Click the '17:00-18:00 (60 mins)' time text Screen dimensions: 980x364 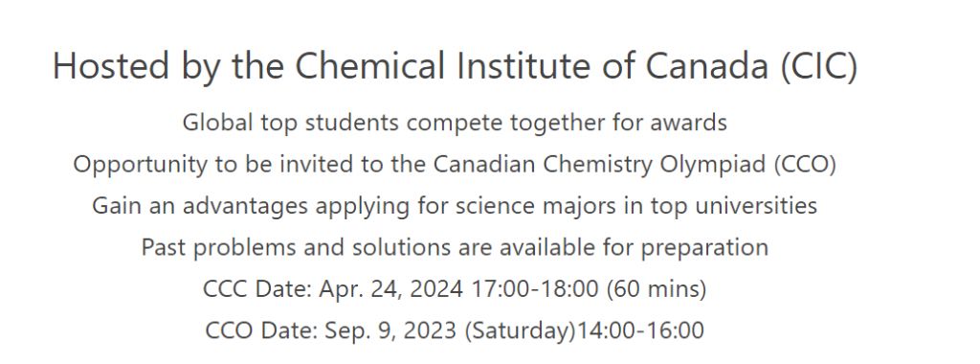click(589, 289)
